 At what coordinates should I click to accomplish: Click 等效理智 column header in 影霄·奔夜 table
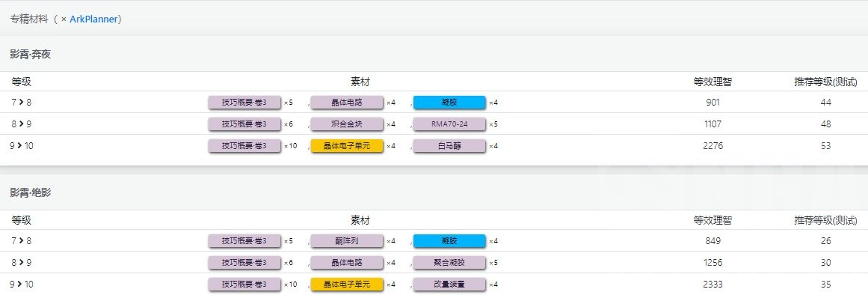[x=712, y=82]
